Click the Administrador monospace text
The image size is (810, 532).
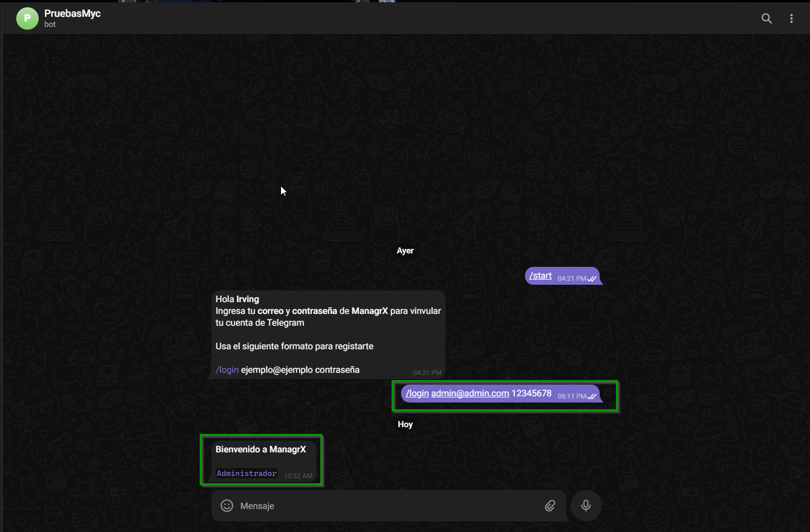[246, 474]
